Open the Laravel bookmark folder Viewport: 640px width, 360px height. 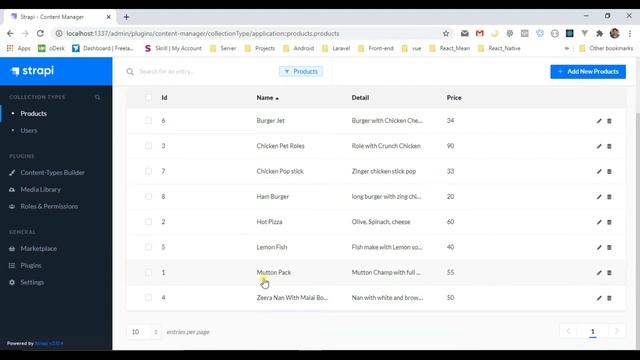pos(336,48)
